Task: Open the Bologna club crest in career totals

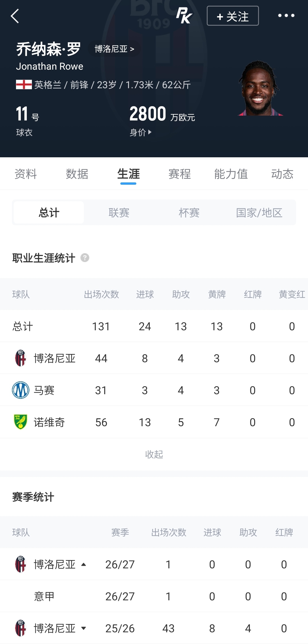Action: pos(21,358)
